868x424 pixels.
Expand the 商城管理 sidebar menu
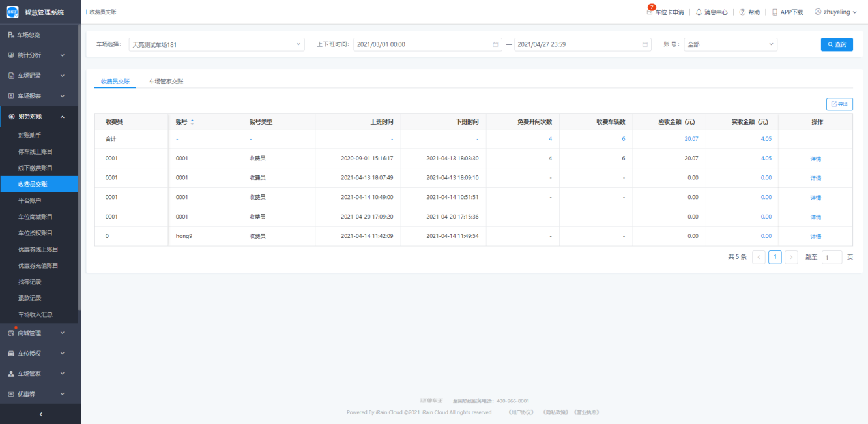(x=40, y=333)
